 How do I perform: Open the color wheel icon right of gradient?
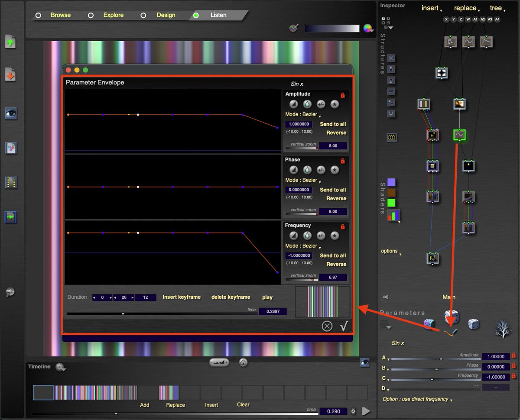click(368, 29)
